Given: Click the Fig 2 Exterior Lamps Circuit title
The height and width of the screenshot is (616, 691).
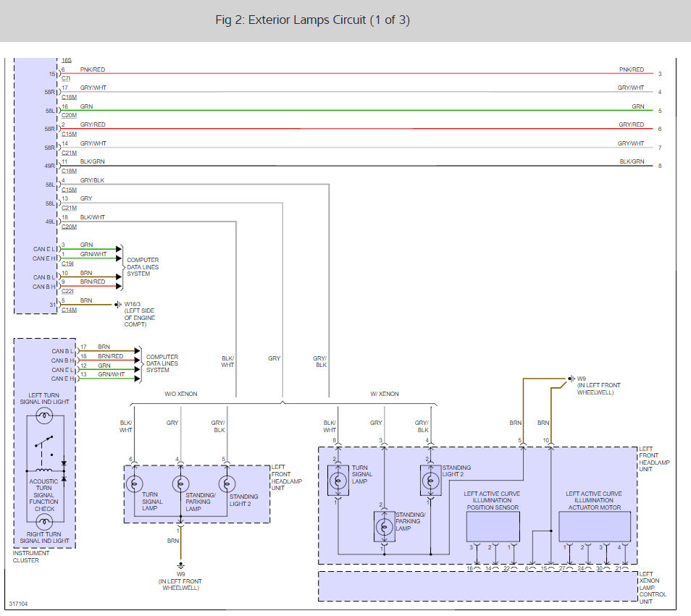Looking at the screenshot, I should coord(312,20).
